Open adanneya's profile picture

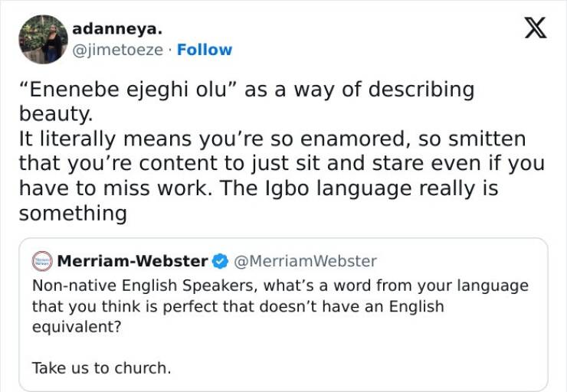point(42,38)
